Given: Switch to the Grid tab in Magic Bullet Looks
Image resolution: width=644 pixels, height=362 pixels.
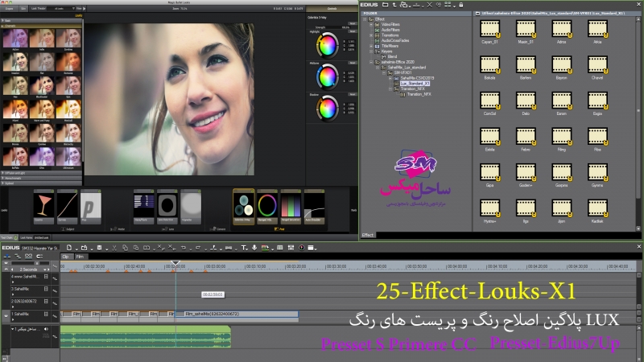Looking at the screenshot, I should (23, 9).
